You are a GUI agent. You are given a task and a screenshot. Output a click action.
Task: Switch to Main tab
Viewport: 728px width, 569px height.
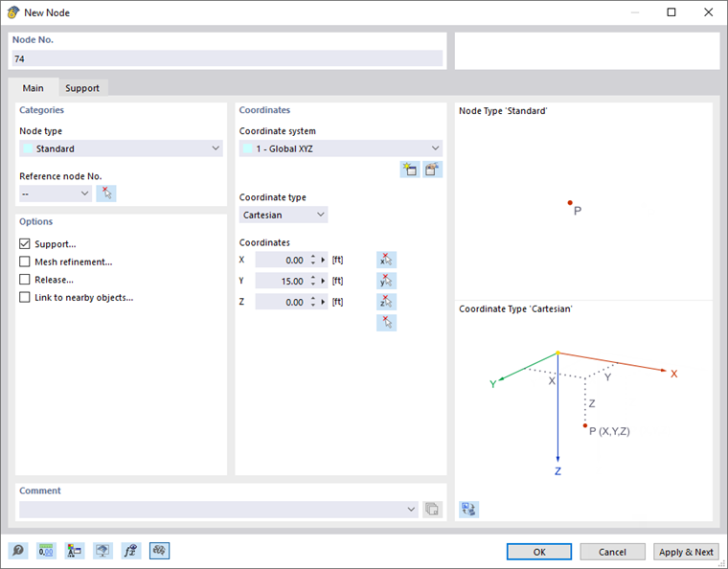[x=33, y=88]
